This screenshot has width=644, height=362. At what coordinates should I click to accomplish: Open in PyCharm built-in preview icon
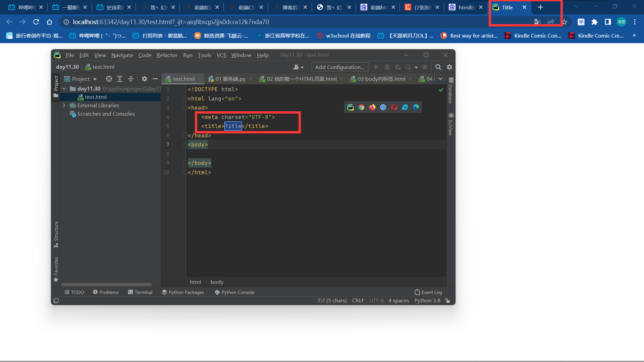point(351,107)
